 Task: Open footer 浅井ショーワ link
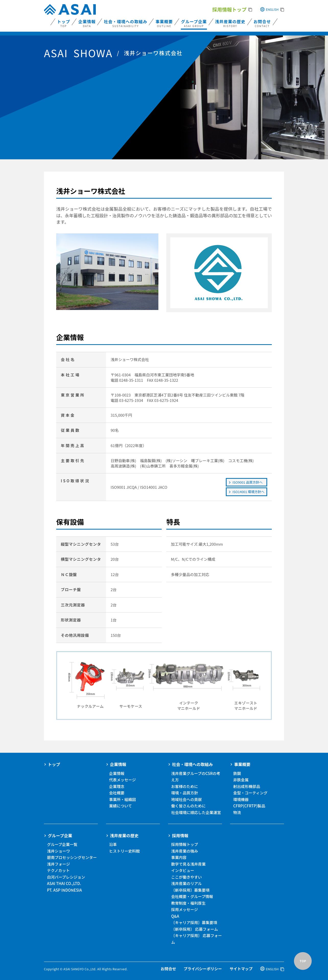pyautogui.click(x=58, y=851)
